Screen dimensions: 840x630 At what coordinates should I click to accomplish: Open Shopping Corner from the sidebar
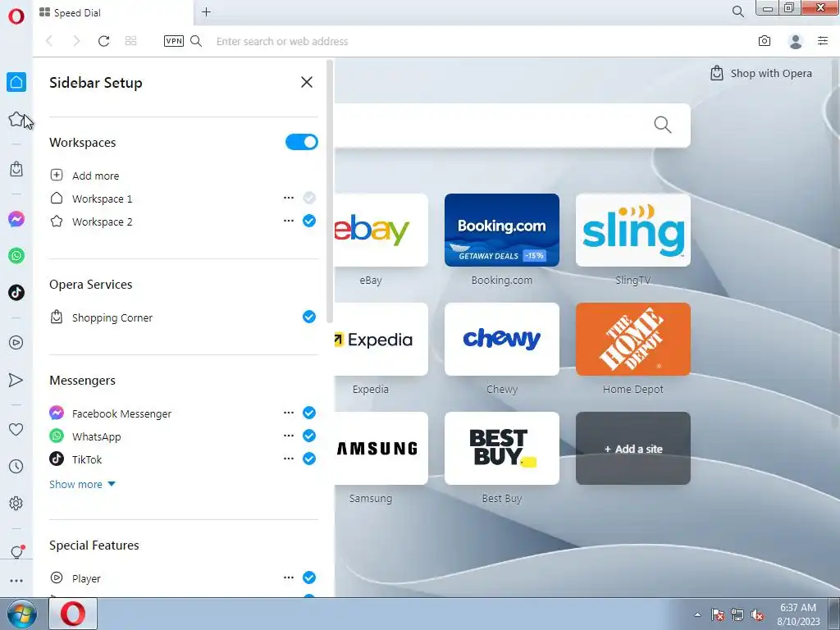tap(16, 169)
